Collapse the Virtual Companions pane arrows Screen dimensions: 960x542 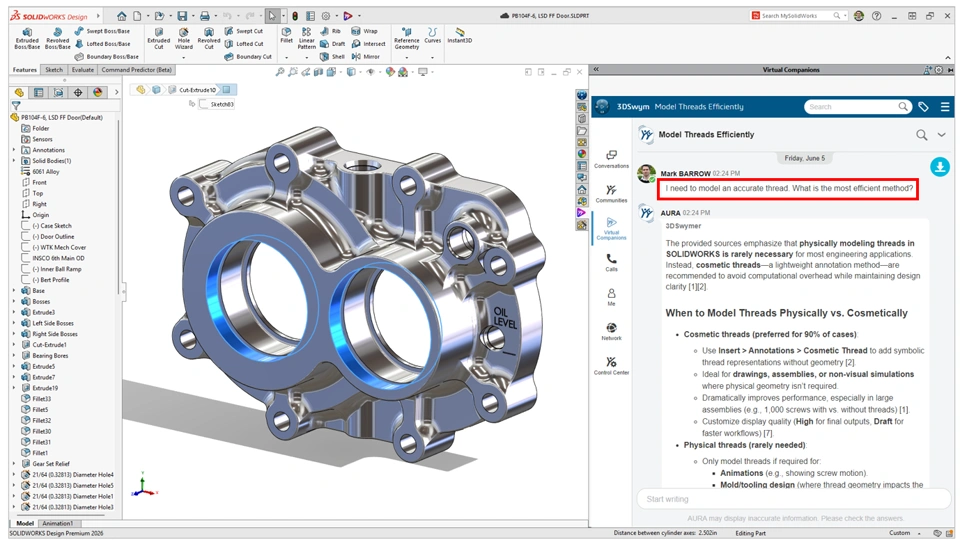click(x=596, y=70)
